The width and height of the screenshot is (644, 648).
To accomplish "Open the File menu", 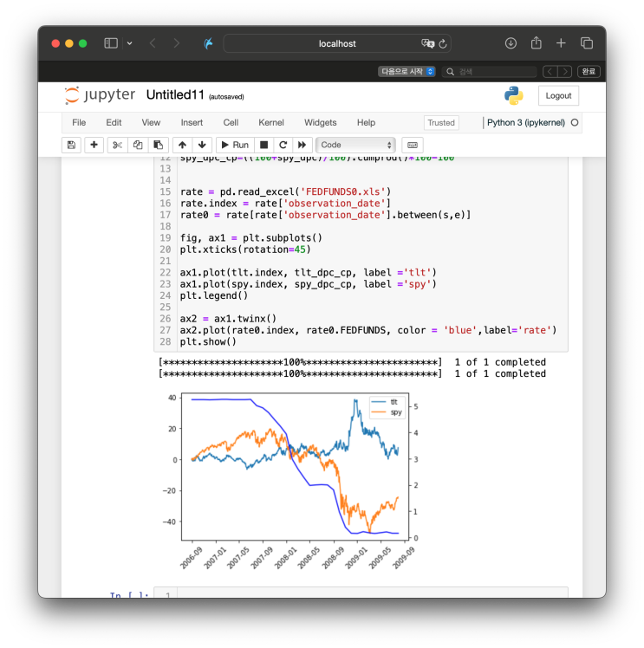I will (x=79, y=123).
